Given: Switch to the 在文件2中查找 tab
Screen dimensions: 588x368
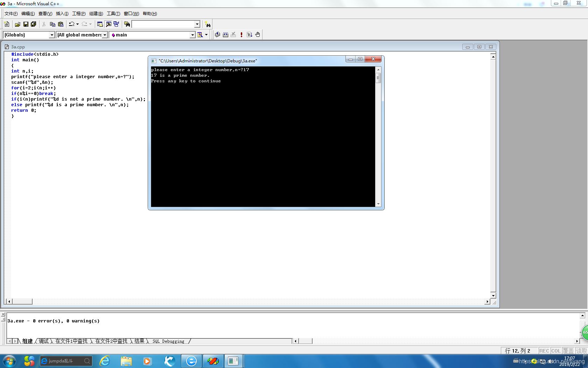Looking at the screenshot, I should pyautogui.click(x=111, y=341).
